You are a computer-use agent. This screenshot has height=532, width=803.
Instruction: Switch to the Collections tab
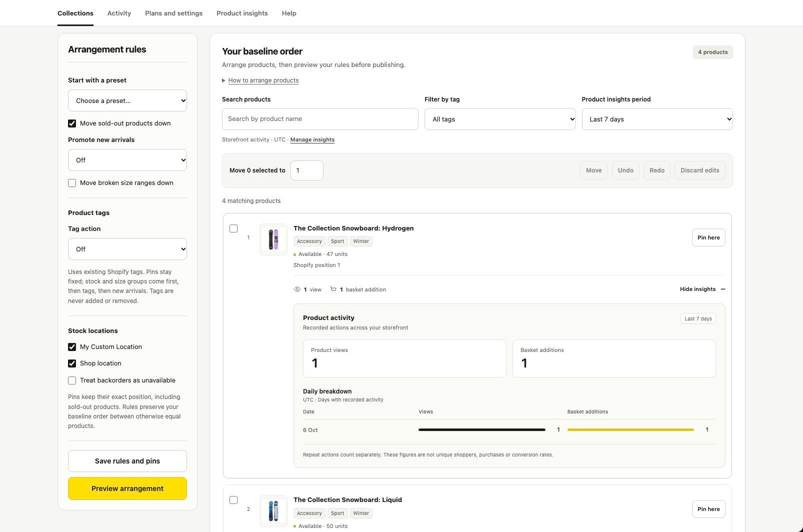click(x=75, y=13)
